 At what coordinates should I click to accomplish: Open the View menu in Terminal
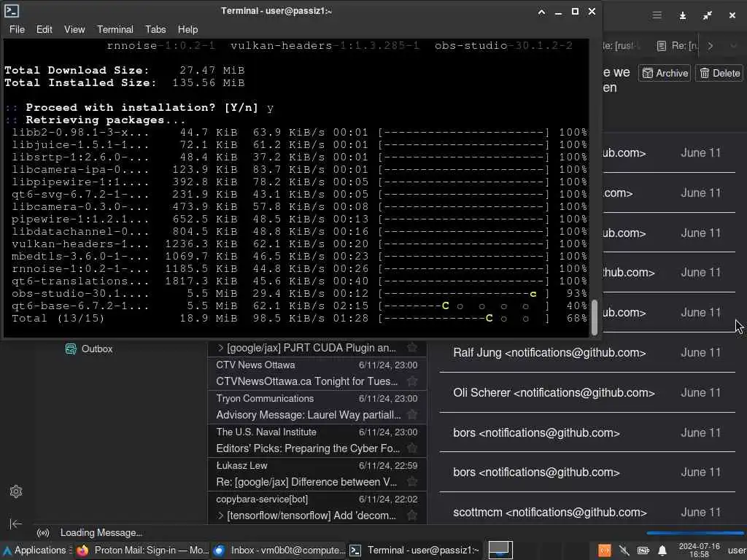pos(74,29)
